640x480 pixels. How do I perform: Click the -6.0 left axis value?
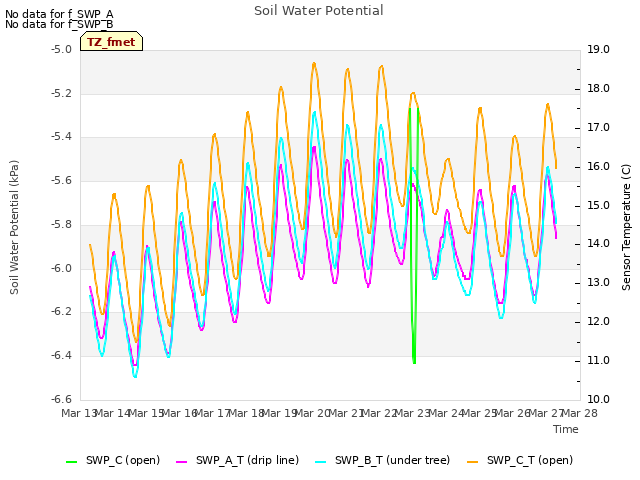pos(61,268)
